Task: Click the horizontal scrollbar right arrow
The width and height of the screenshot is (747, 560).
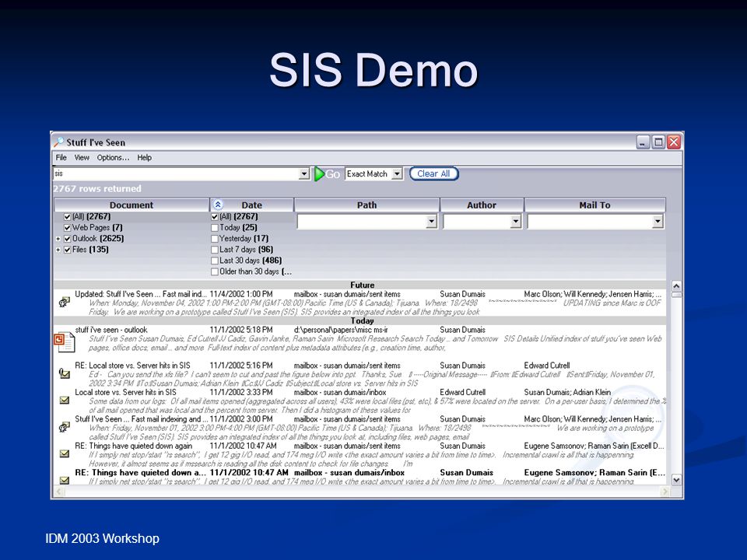Action: click(665, 491)
